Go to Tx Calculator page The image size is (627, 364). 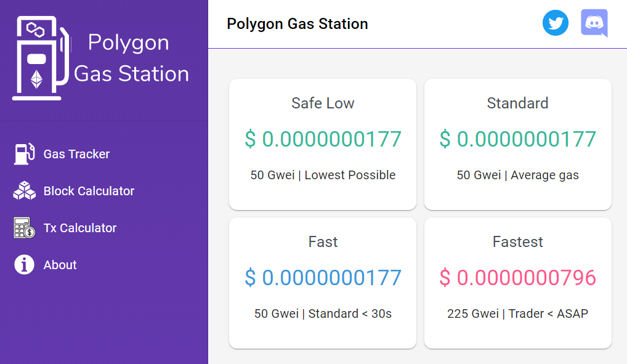click(x=65, y=228)
